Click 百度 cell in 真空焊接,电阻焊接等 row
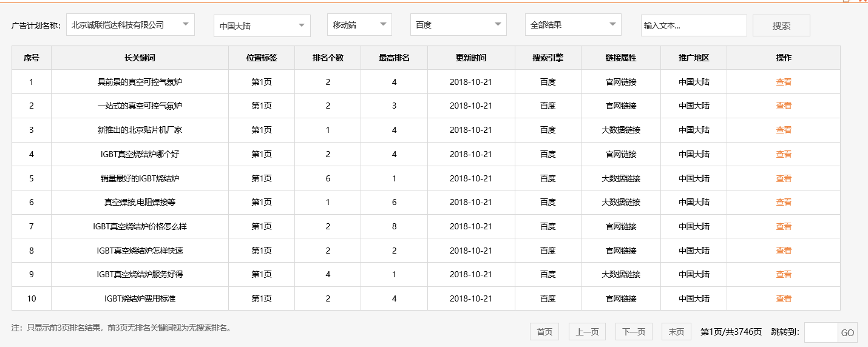Screen dimensions: 868x347 (548, 202)
